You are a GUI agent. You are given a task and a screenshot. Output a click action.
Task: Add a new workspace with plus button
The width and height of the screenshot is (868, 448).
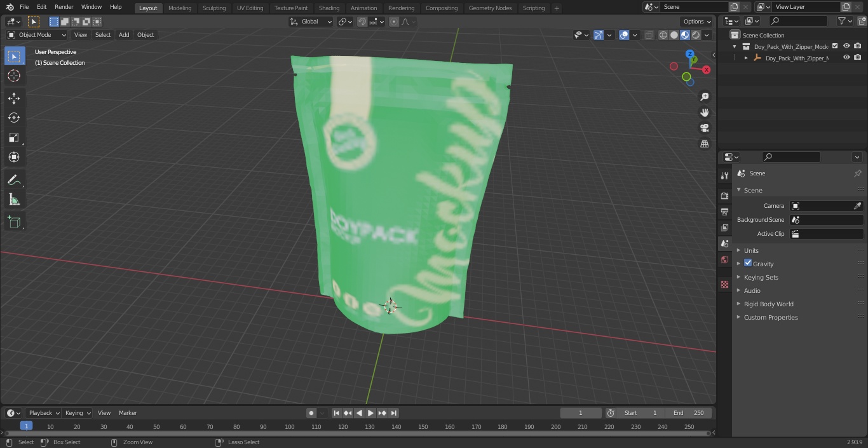(557, 8)
